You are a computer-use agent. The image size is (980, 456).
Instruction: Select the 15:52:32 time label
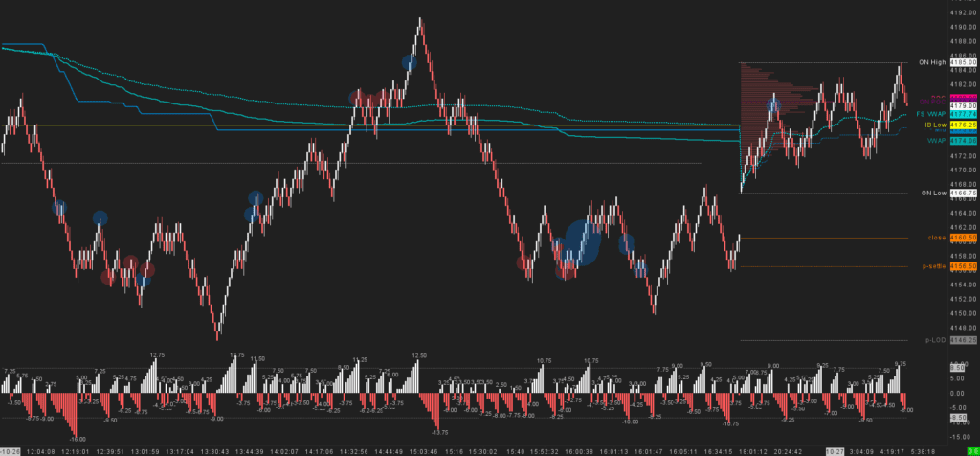[545, 451]
